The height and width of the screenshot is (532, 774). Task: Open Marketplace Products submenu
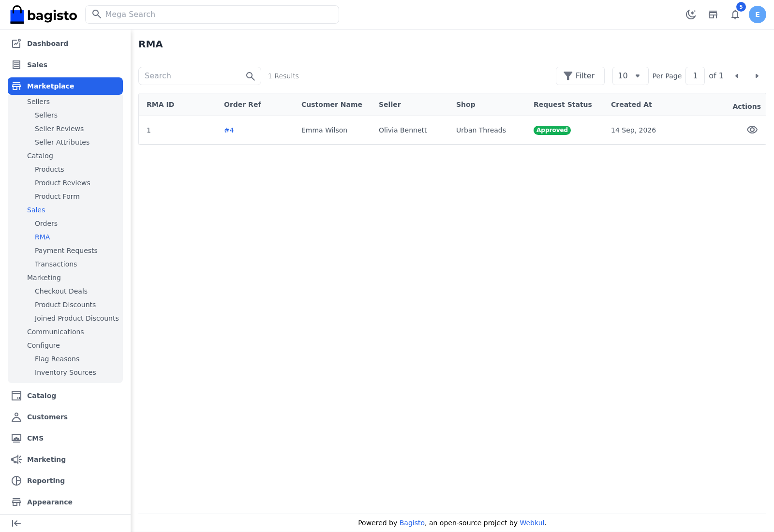[49, 169]
